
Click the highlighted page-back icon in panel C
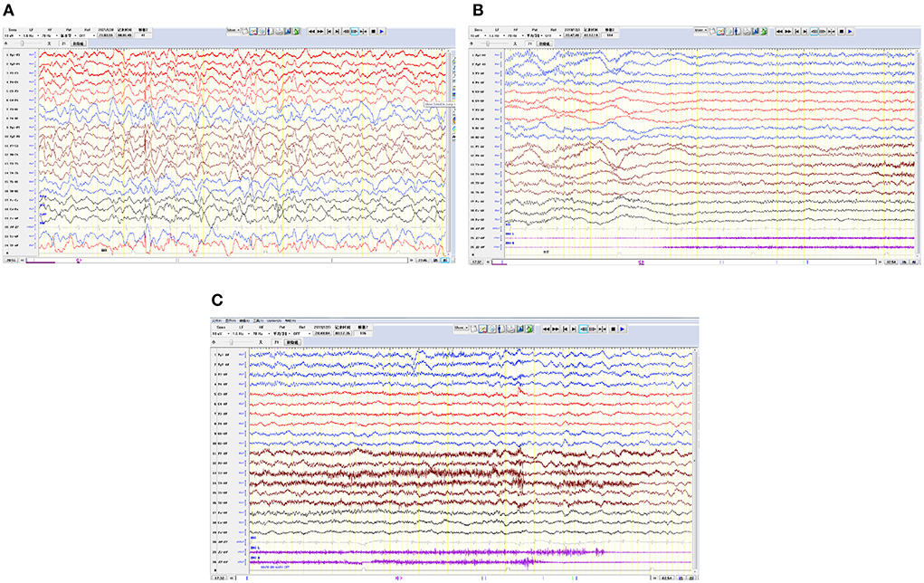[x=584, y=329]
